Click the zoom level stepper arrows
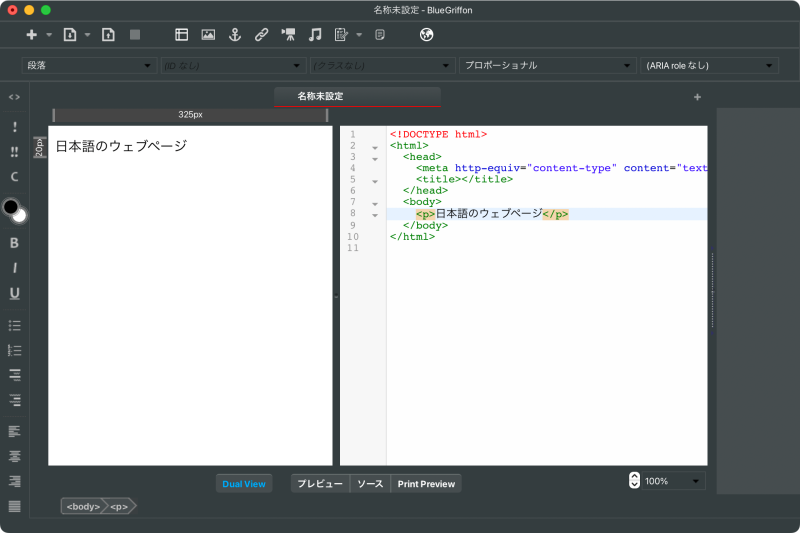The image size is (800, 533). pos(634,480)
